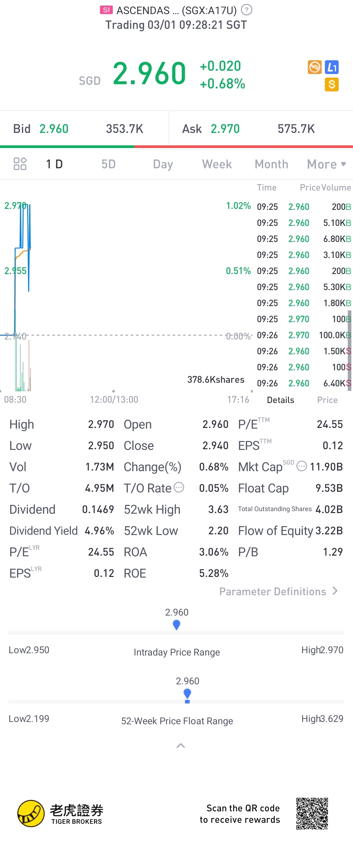Click the help question mark beside stock name
Viewport: 353px width, 868px height.
[247, 10]
